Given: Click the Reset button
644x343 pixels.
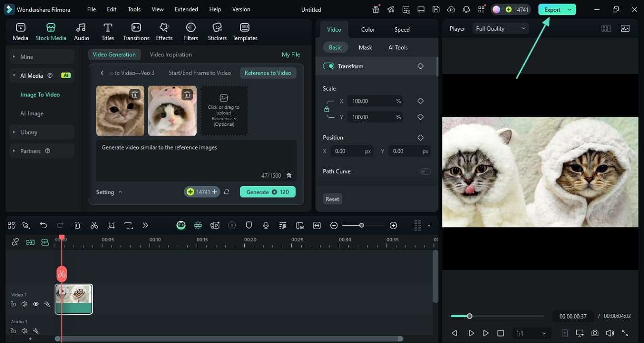Looking at the screenshot, I should 332,199.
